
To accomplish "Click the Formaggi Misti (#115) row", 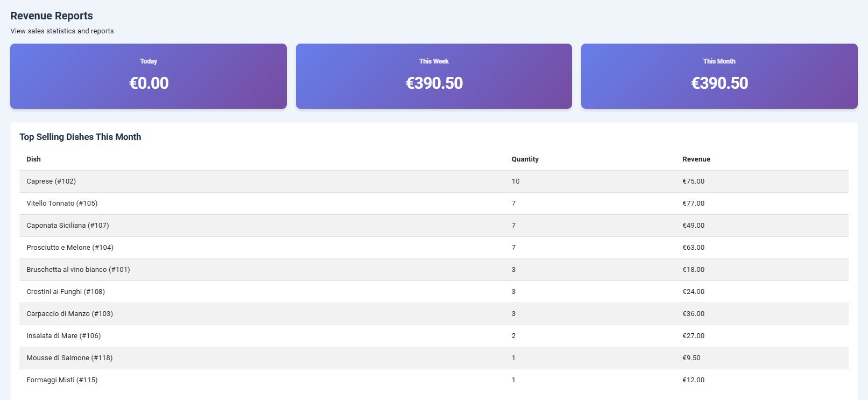I will (62, 380).
